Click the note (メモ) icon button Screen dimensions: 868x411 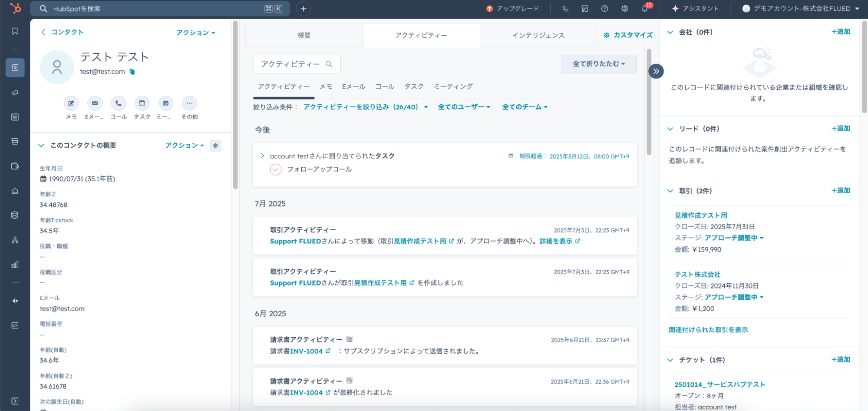click(x=71, y=103)
